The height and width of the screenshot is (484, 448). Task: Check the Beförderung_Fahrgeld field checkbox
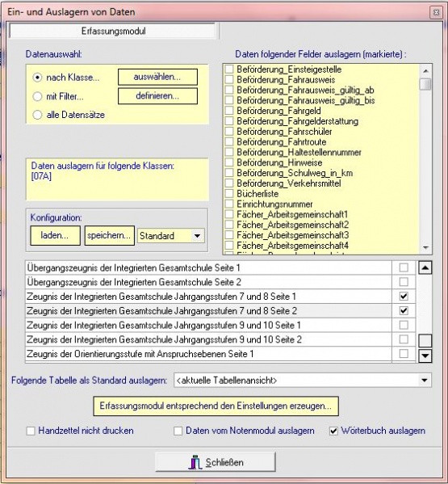229,111
